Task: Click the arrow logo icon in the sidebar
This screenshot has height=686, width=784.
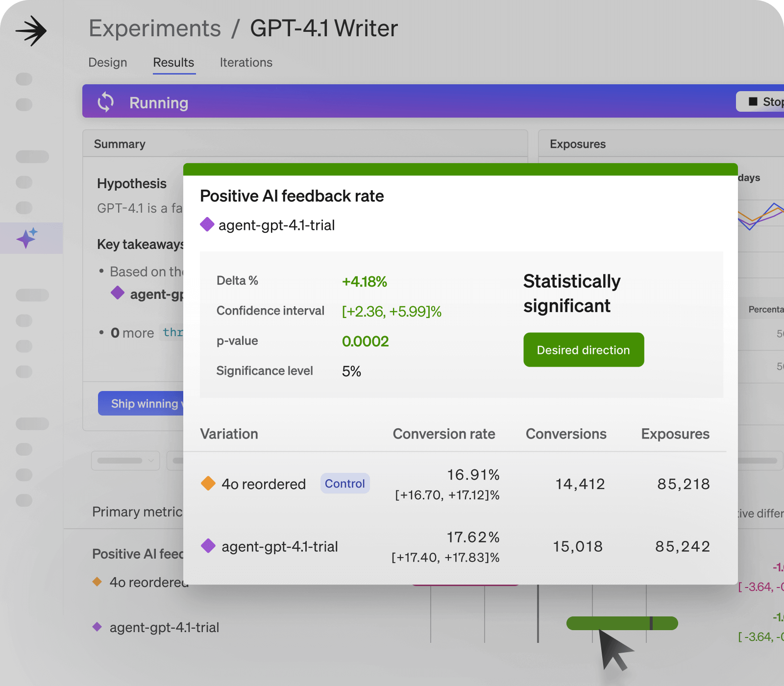Action: coord(31,31)
